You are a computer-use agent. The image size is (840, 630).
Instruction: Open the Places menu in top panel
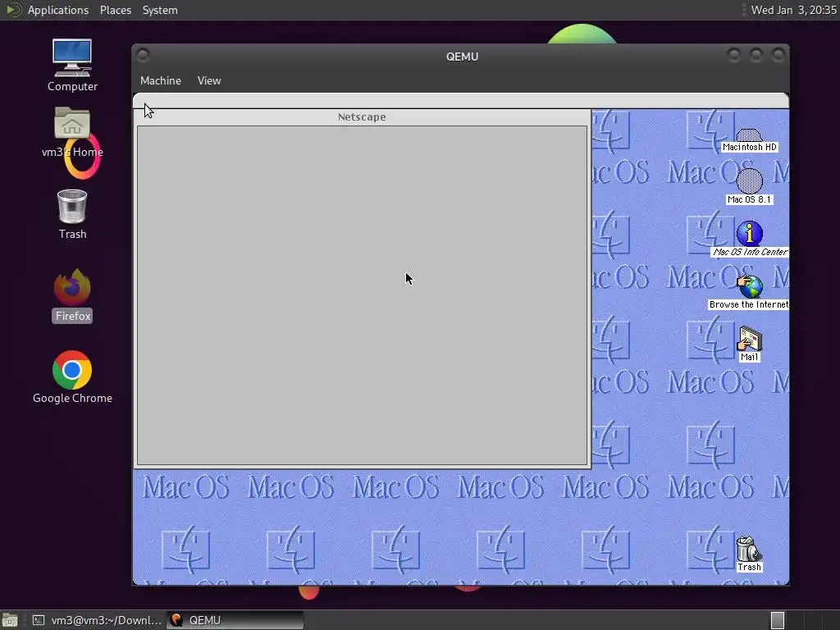[115, 10]
